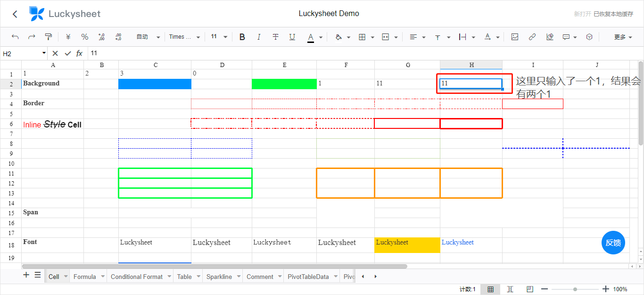Apply the current font color

311,37
